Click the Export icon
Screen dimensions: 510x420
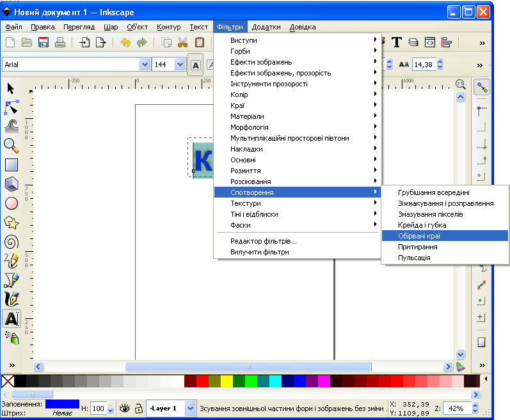click(x=101, y=42)
